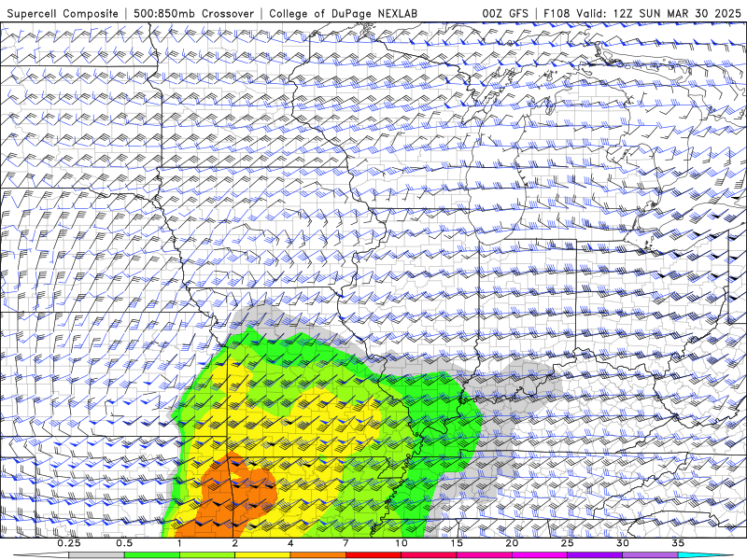Click the 0.5 color scale label
Image resolution: width=747 pixels, height=560 pixels.
tap(124, 543)
